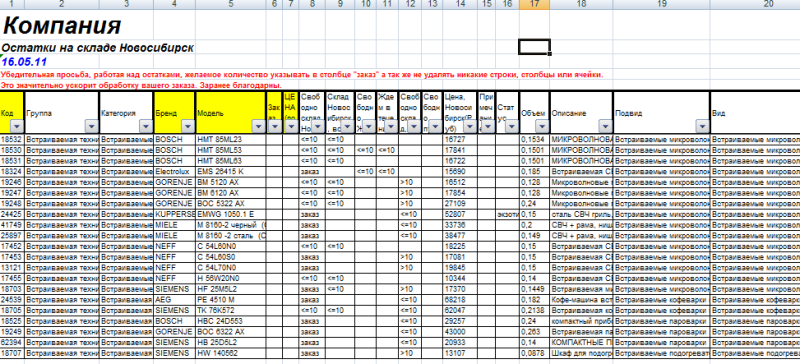
Task: Expand the Склад Новосибирск filter dropdown
Action: point(348,126)
